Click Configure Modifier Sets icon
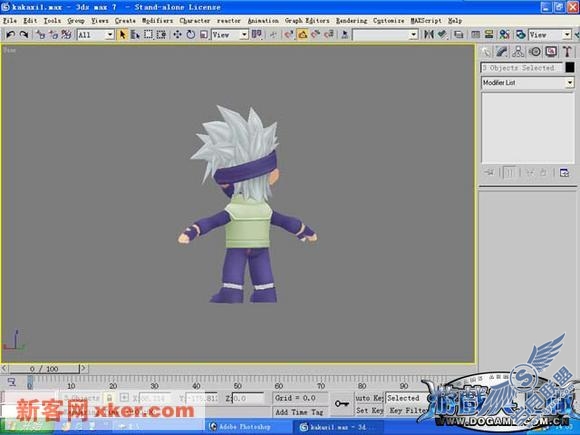This screenshot has width=580, height=435. coord(564,173)
